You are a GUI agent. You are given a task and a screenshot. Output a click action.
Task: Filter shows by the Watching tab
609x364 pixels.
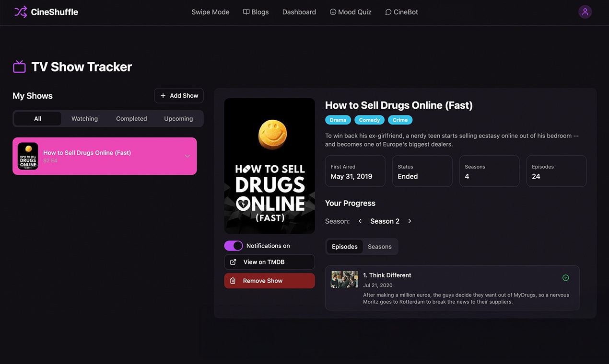84,119
